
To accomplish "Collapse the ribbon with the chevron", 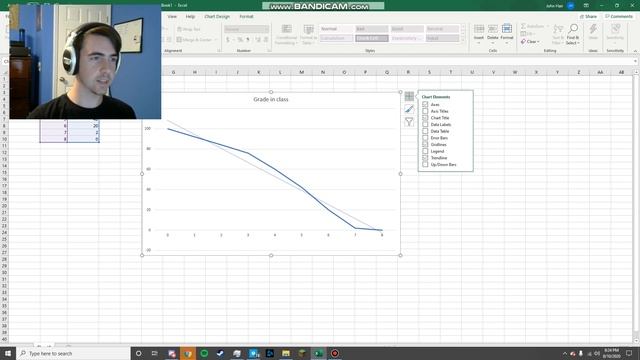I will 635,51.
